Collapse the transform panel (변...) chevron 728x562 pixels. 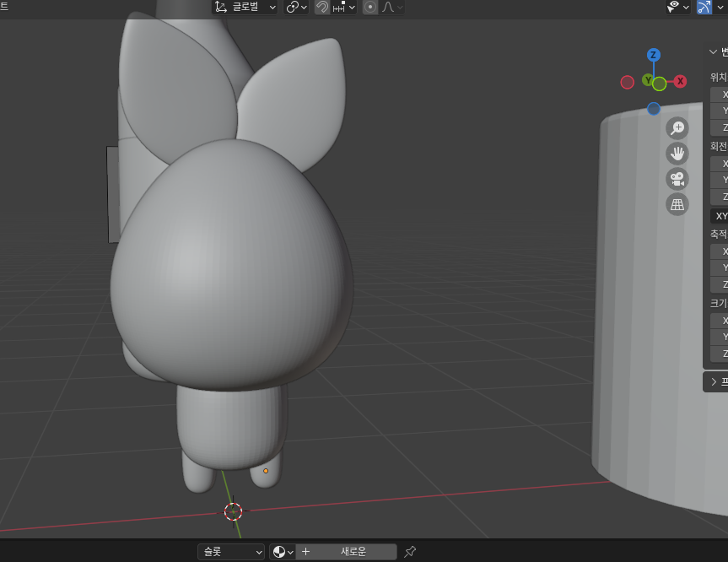click(x=713, y=52)
